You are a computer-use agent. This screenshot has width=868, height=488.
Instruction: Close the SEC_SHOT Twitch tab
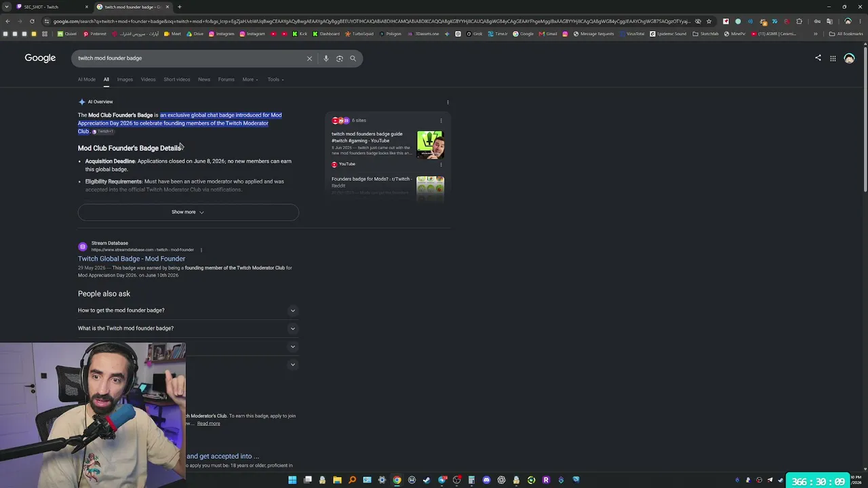pyautogui.click(x=86, y=7)
